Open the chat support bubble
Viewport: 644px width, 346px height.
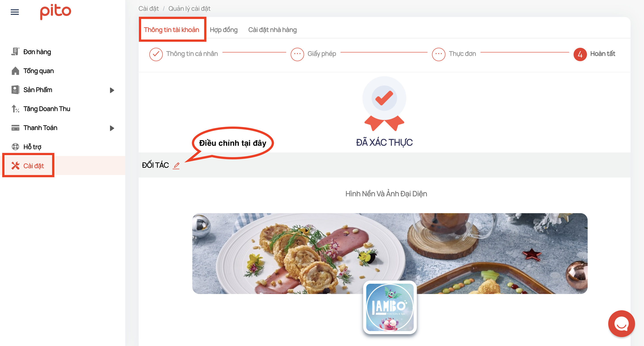(x=621, y=324)
